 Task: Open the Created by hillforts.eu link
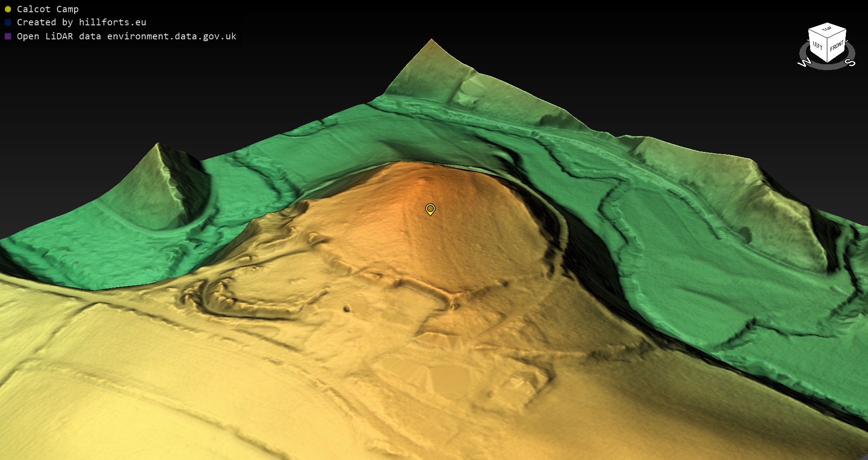(81, 22)
